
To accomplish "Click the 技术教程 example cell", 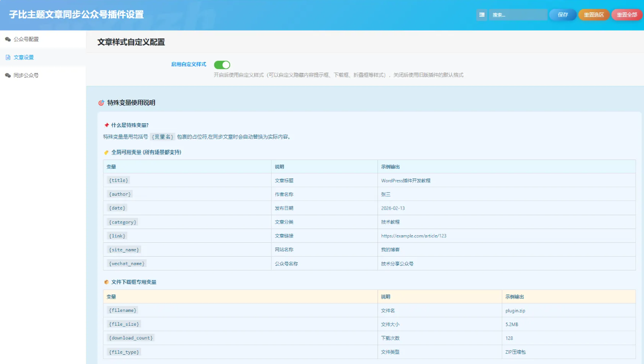I will pyautogui.click(x=506, y=222).
